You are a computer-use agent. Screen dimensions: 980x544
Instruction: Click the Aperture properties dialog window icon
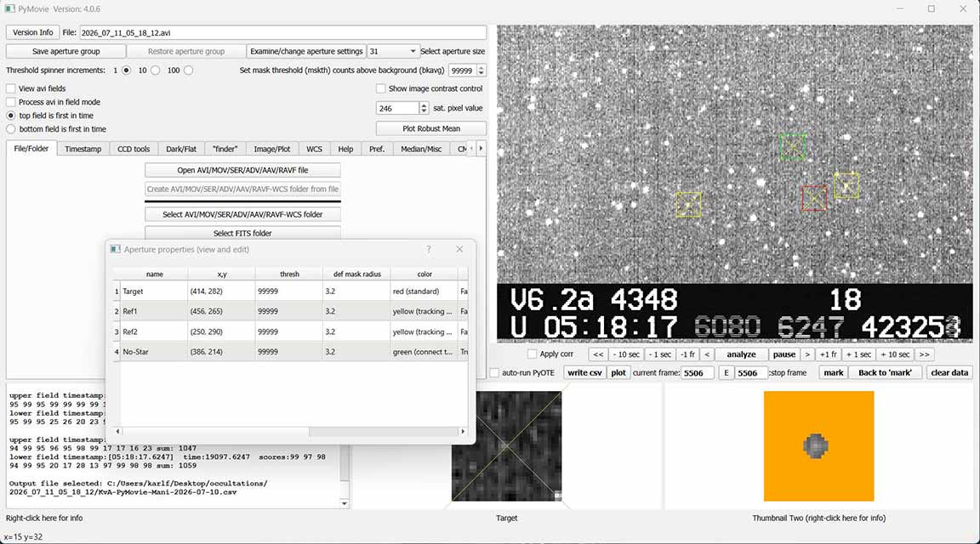tap(115, 249)
